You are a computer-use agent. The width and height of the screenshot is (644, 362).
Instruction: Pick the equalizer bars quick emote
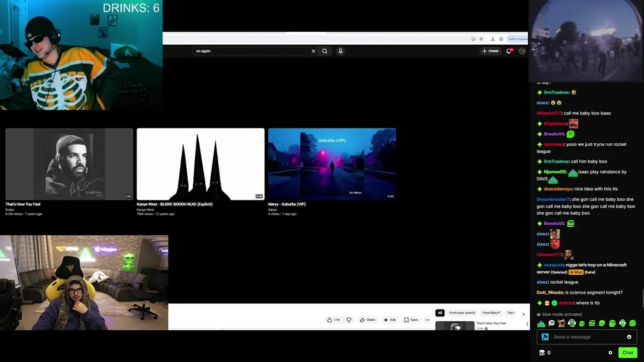tap(541, 323)
